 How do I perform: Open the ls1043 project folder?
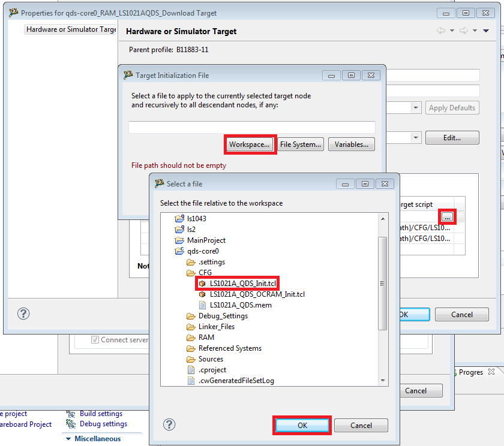click(196, 219)
